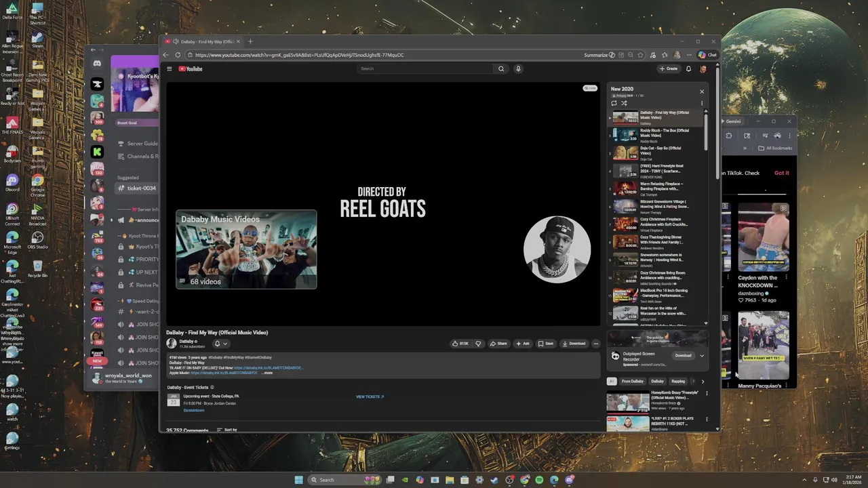The image size is (868, 488).
Task: Click the Ask button below video
Action: pyautogui.click(x=522, y=344)
